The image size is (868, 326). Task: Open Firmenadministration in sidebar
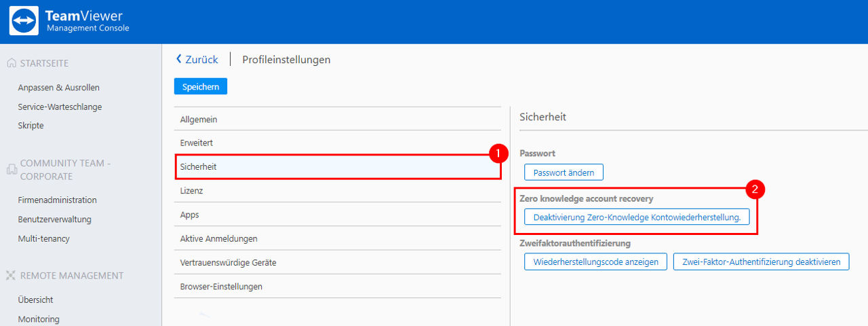click(x=58, y=200)
